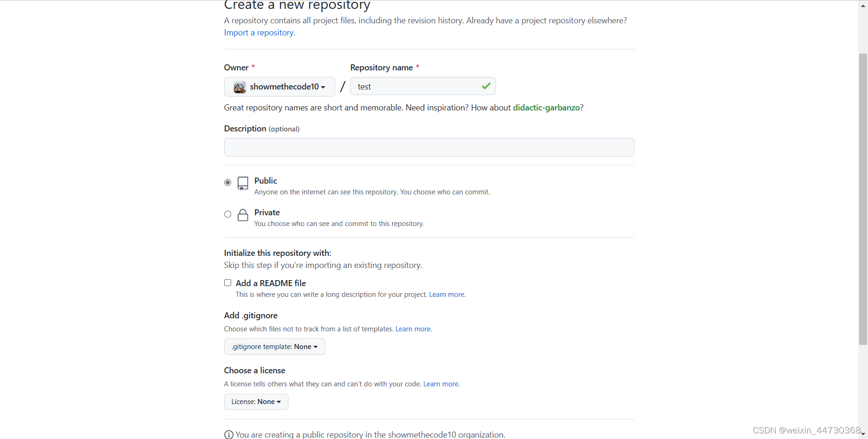Click the Import a repository link

(x=259, y=32)
